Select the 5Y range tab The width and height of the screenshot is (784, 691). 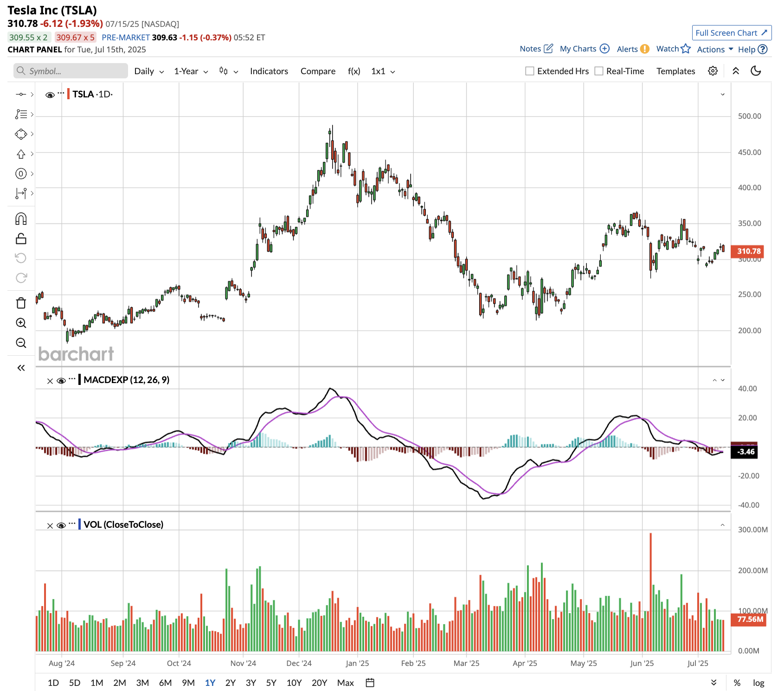[x=271, y=683]
